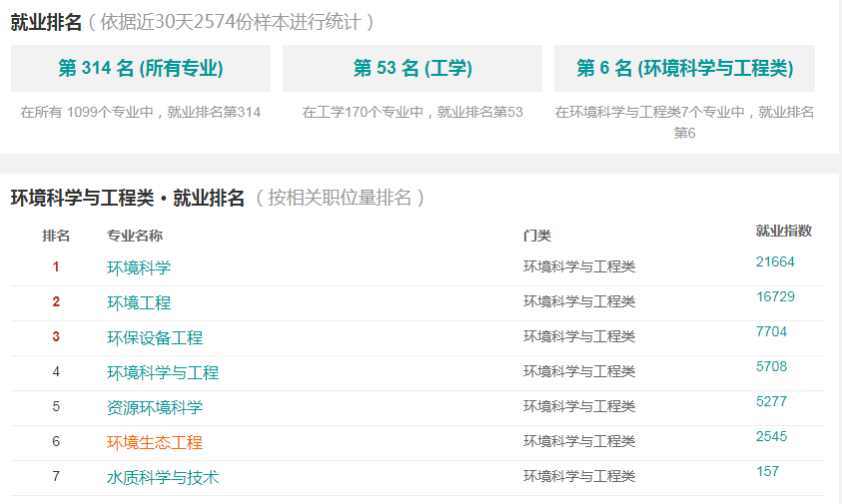
Task: Open the 资源环境科学 major link
Action: click(x=155, y=407)
